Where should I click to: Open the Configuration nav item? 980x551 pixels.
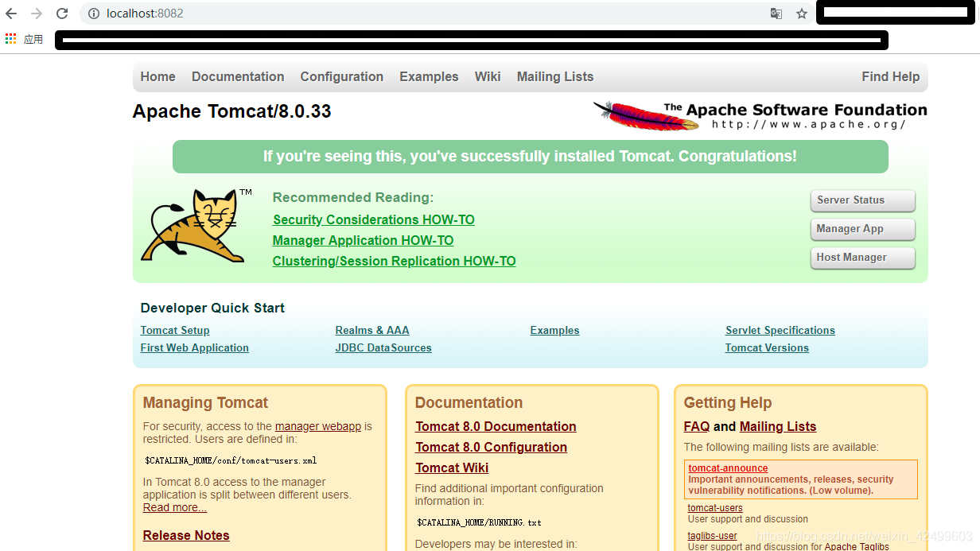coord(341,76)
